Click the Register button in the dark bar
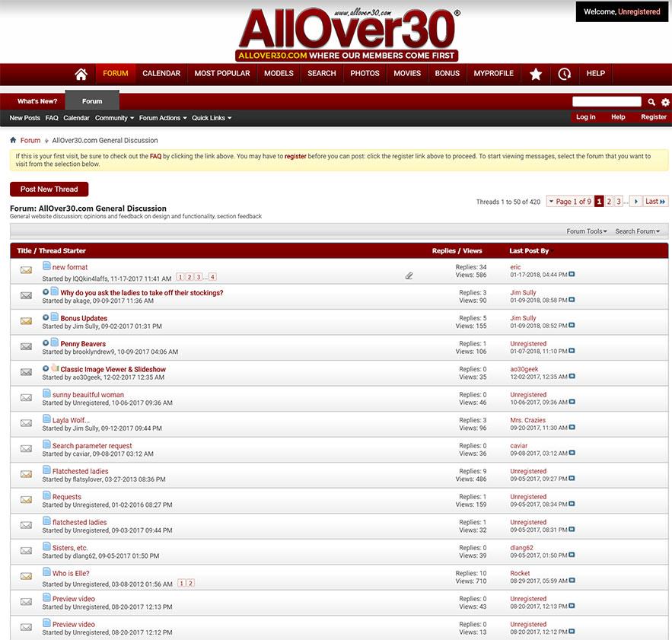Viewport: 672px width, 640px height. [x=654, y=117]
